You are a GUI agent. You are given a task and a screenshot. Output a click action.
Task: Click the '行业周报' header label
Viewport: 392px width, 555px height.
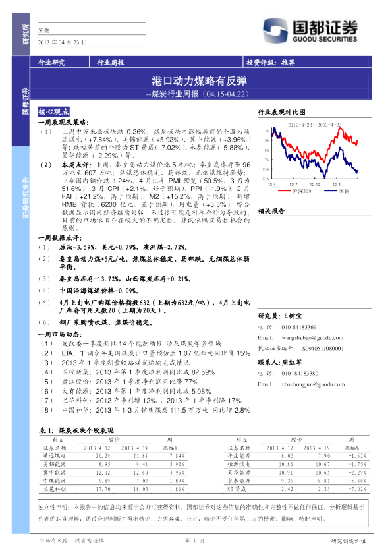click(x=111, y=63)
